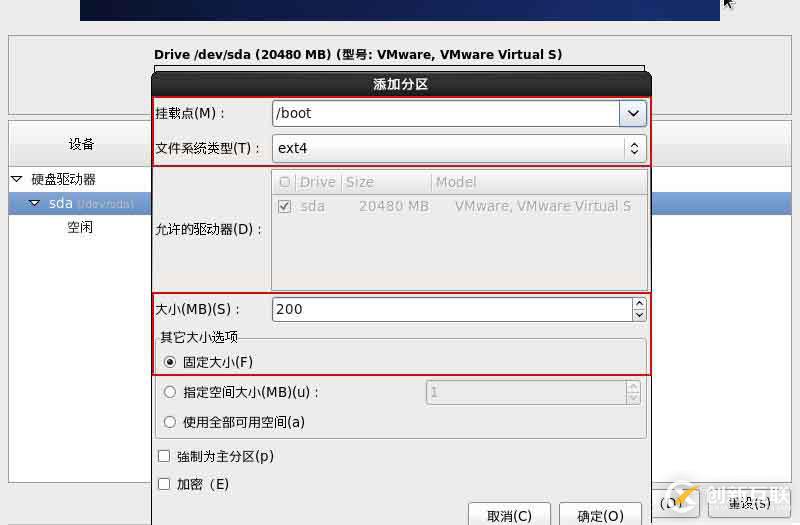
Task: Click into the size (MB) input field
Action: tap(453, 309)
